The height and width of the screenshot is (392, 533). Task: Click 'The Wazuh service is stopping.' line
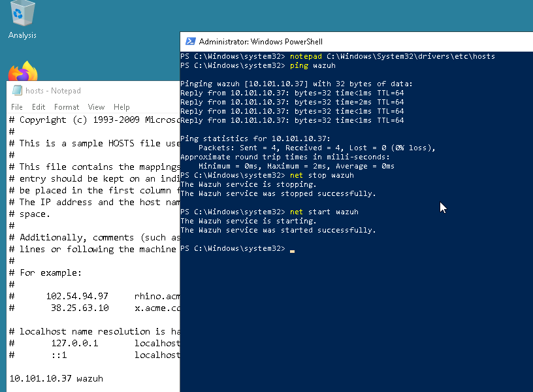248,185
